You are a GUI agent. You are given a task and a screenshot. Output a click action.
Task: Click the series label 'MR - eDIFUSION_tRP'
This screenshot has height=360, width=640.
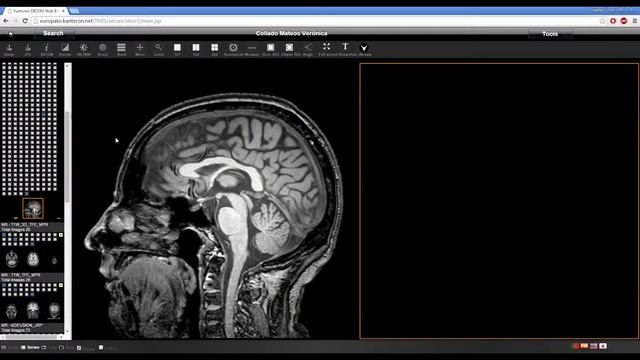(x=22, y=325)
